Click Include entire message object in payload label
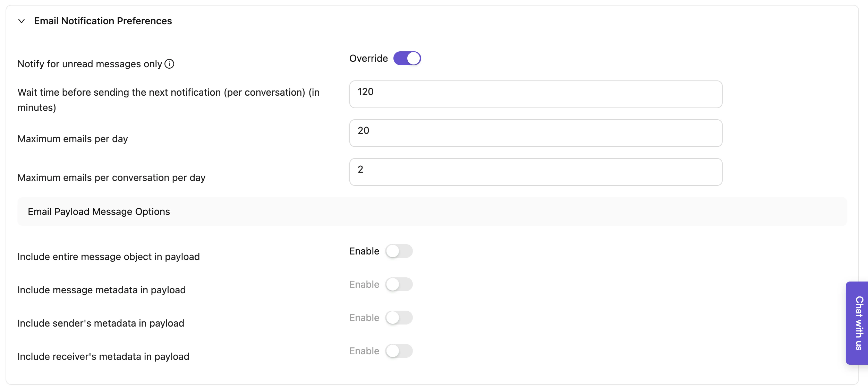The width and height of the screenshot is (868, 389). (x=108, y=257)
